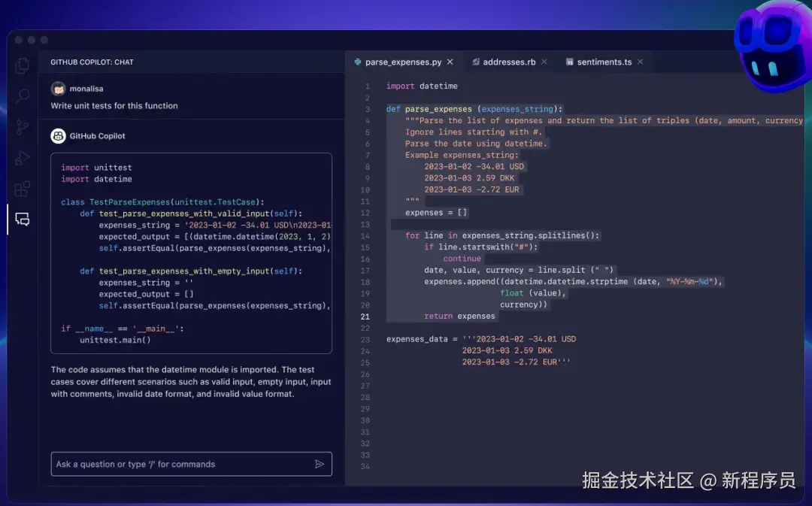Click line number 1 in the editor gutter

coord(367,86)
